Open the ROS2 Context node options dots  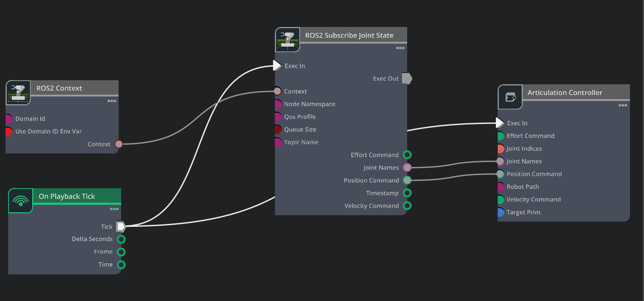point(112,101)
